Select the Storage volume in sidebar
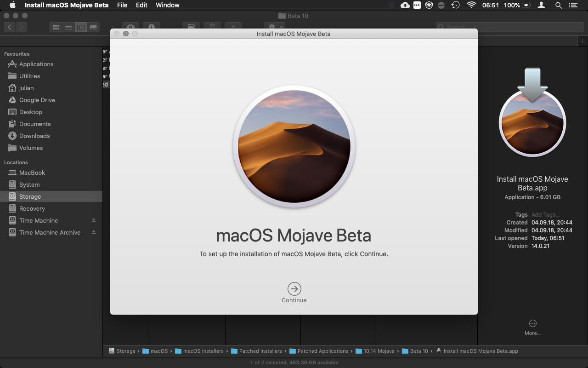This screenshot has width=588, height=368. 51,196
